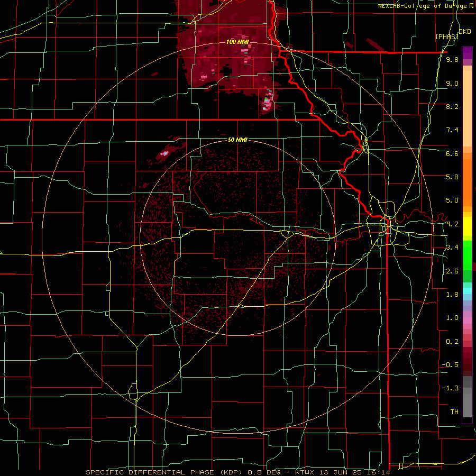Click the 100 NMI range ring label
Image resolution: width=476 pixels, height=476 pixels.
237,42
